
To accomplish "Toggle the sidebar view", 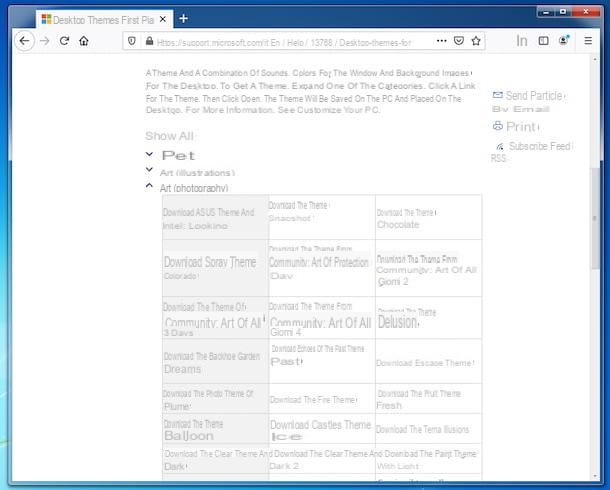I will point(543,41).
